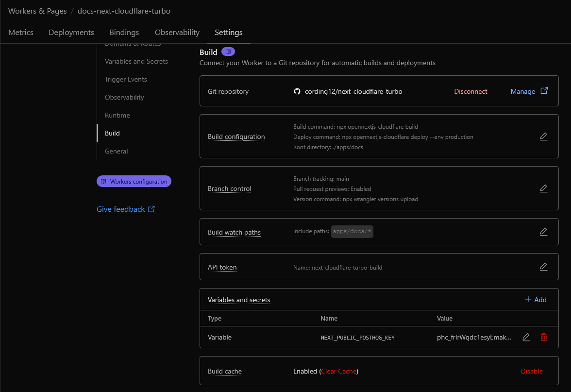Switch to the Metrics tab
The width and height of the screenshot is (571, 392).
21,33
